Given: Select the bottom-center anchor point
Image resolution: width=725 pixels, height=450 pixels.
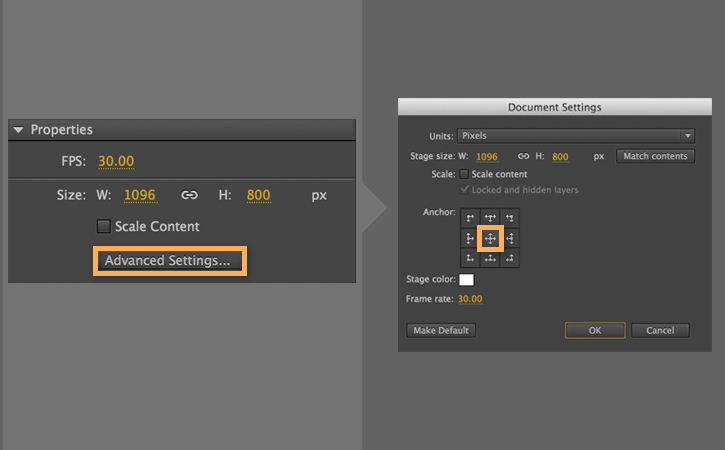Looking at the screenshot, I should coord(490,258).
